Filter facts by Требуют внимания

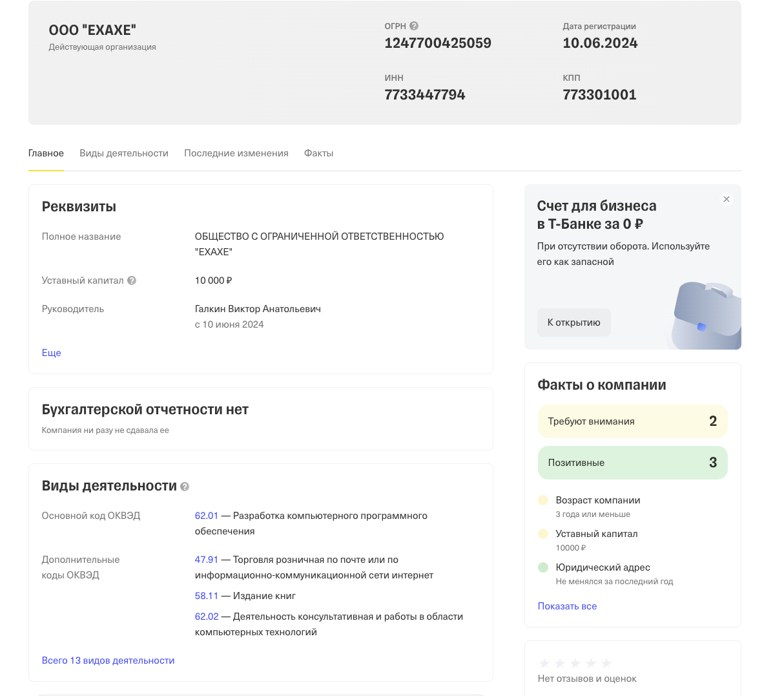coord(632,421)
